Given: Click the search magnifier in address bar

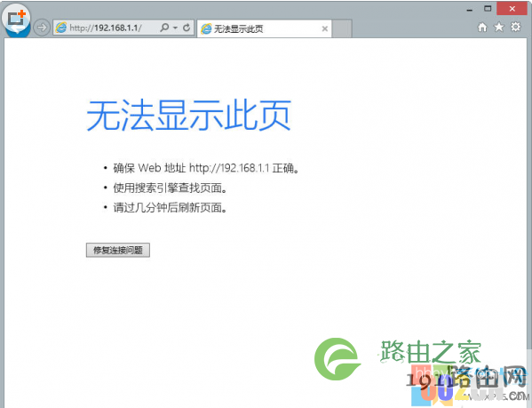Looking at the screenshot, I should click(164, 28).
